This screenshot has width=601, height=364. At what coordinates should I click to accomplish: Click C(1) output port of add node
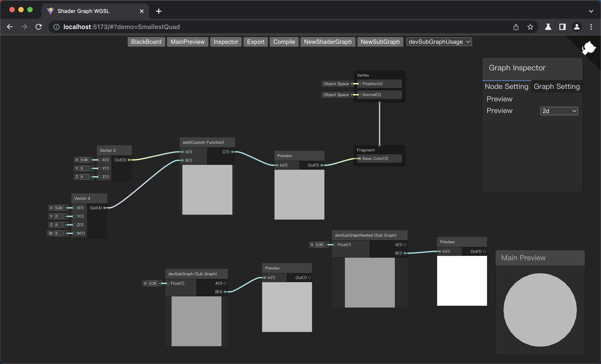click(232, 152)
